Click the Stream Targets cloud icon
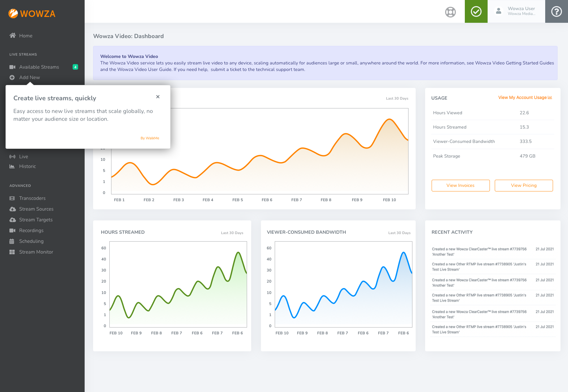Image resolution: width=568 pixels, height=392 pixels. pyautogui.click(x=12, y=220)
